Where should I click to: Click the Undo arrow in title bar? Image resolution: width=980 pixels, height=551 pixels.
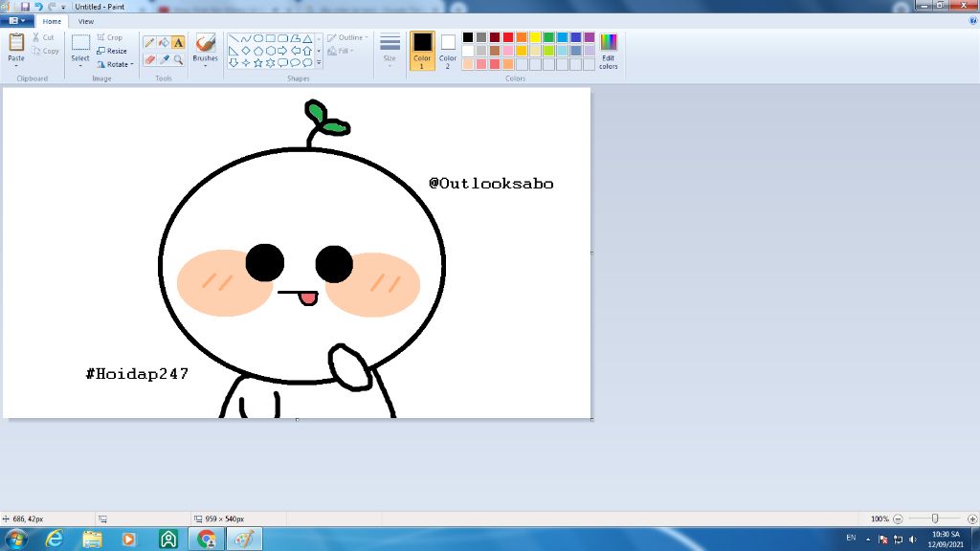pos(38,7)
